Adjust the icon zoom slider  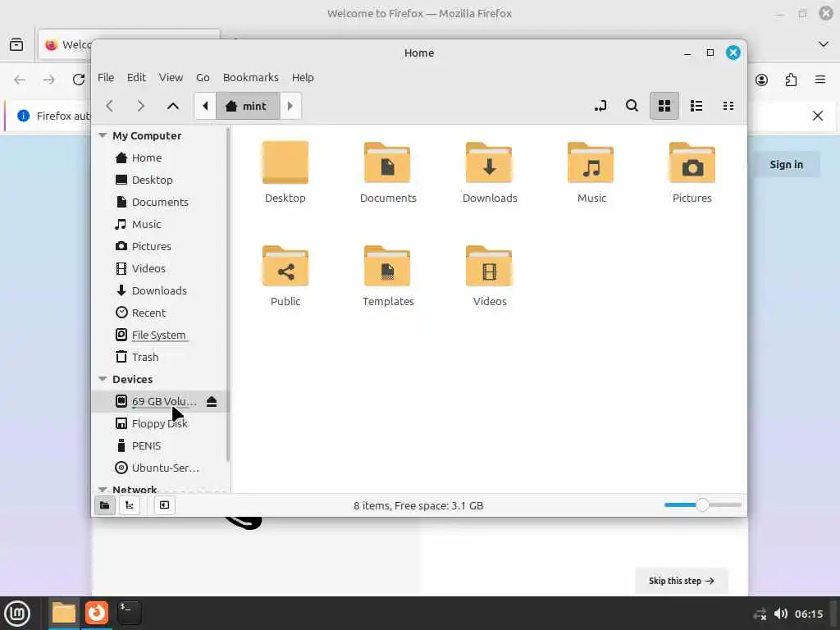click(x=702, y=504)
